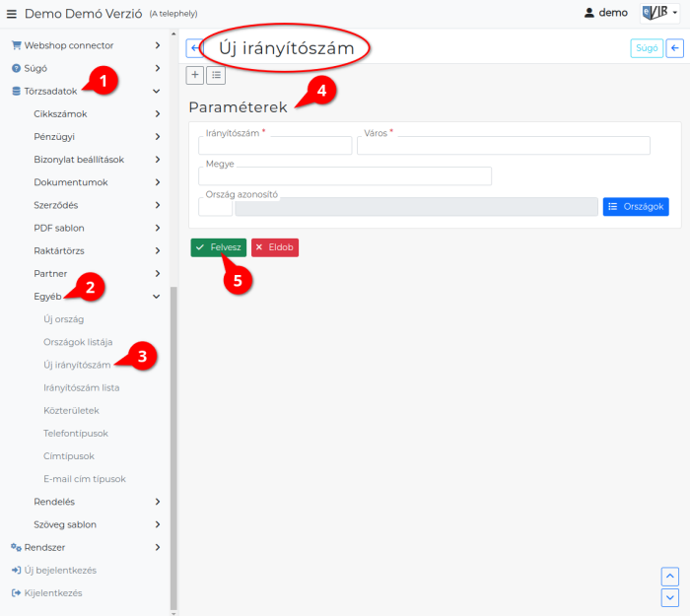This screenshot has width=690, height=616.
Task: Open Telefontípusok menu item
Action: (x=76, y=434)
